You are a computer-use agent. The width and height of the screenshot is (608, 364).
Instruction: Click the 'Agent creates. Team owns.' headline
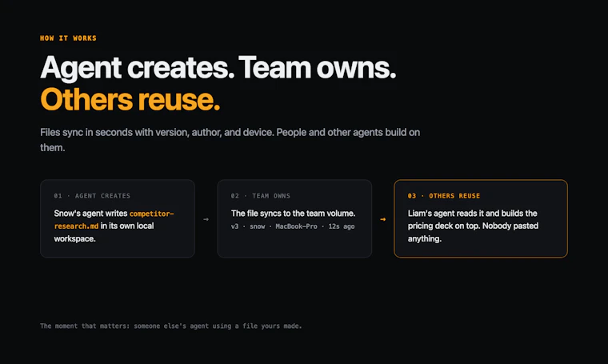pyautogui.click(x=218, y=68)
